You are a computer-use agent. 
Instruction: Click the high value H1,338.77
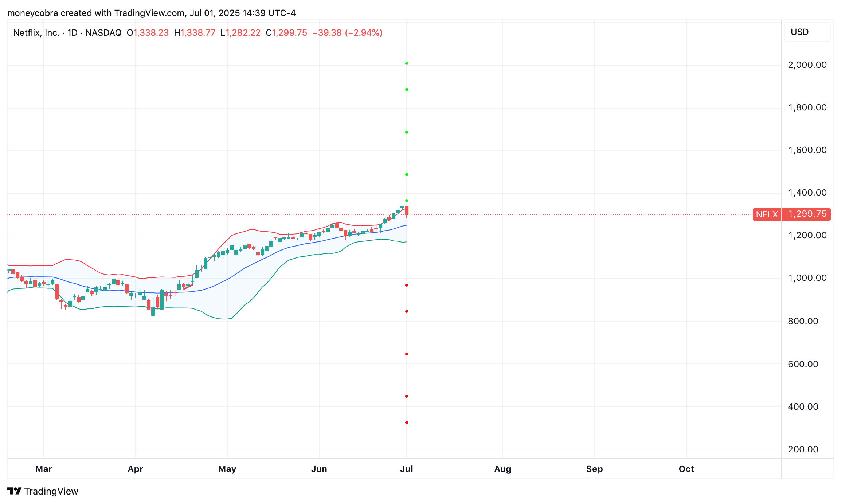(195, 33)
